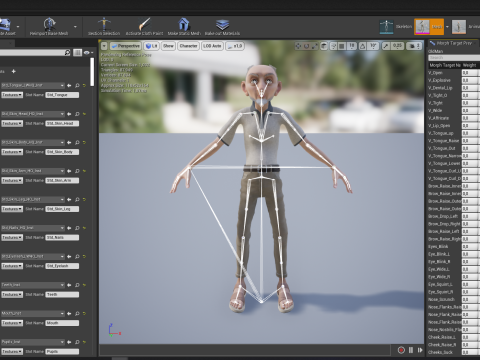This screenshot has height=360, width=480.
Task: Select the V_Dental_Lip morph target row
Action: (454, 88)
